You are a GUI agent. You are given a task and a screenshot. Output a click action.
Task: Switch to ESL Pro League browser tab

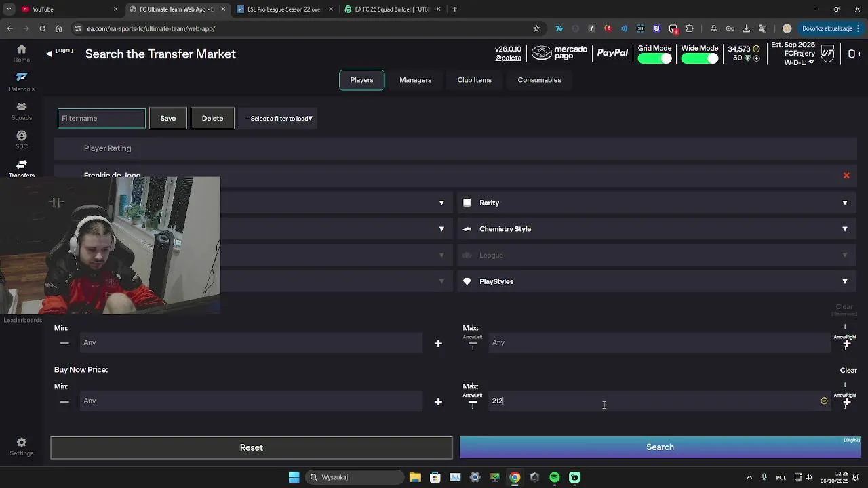coord(284,9)
